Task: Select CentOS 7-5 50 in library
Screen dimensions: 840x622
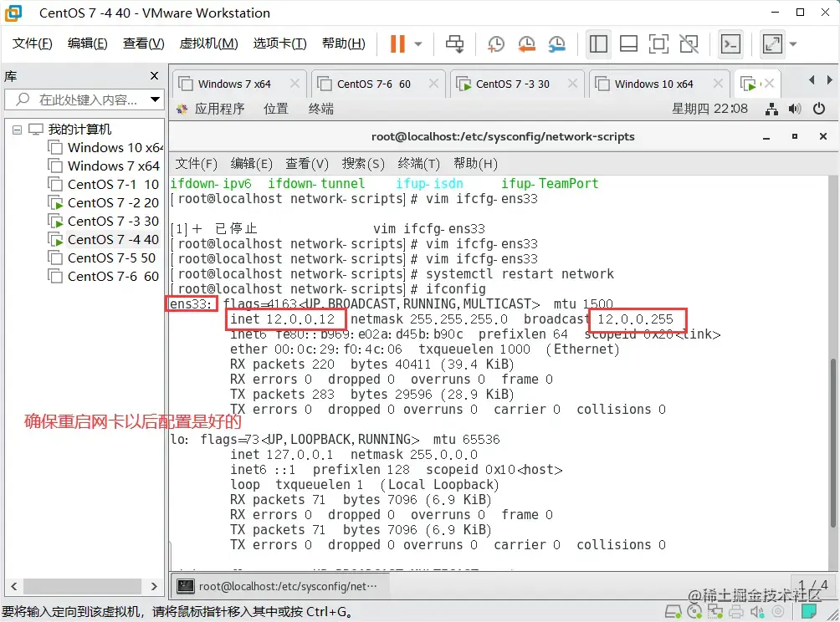Action: pos(102,258)
